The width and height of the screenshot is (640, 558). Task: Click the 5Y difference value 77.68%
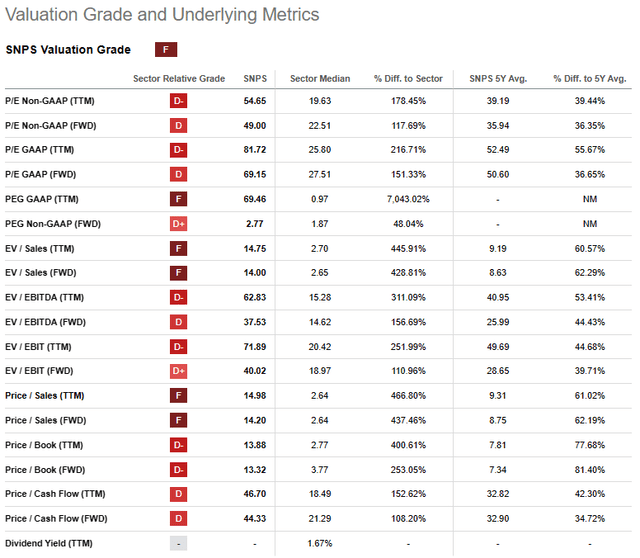click(x=590, y=445)
